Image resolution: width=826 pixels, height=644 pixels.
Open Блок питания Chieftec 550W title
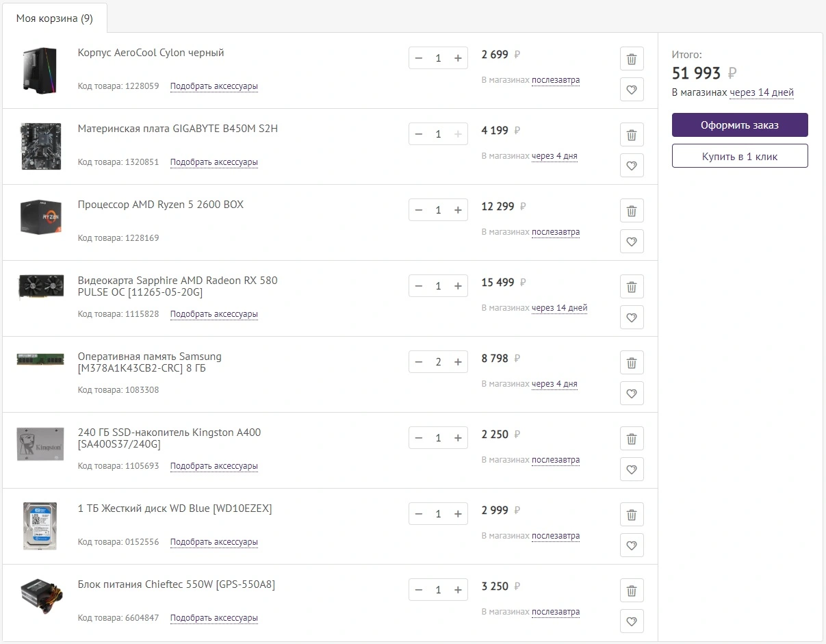pyautogui.click(x=177, y=584)
